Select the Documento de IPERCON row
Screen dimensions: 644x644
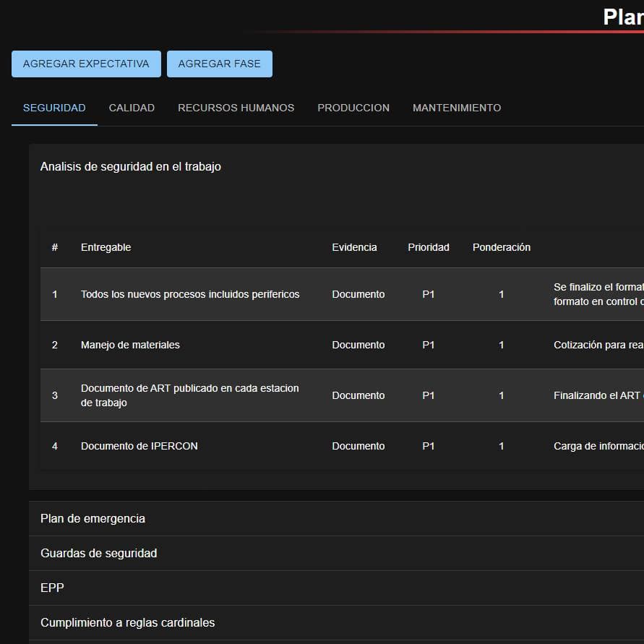point(139,446)
